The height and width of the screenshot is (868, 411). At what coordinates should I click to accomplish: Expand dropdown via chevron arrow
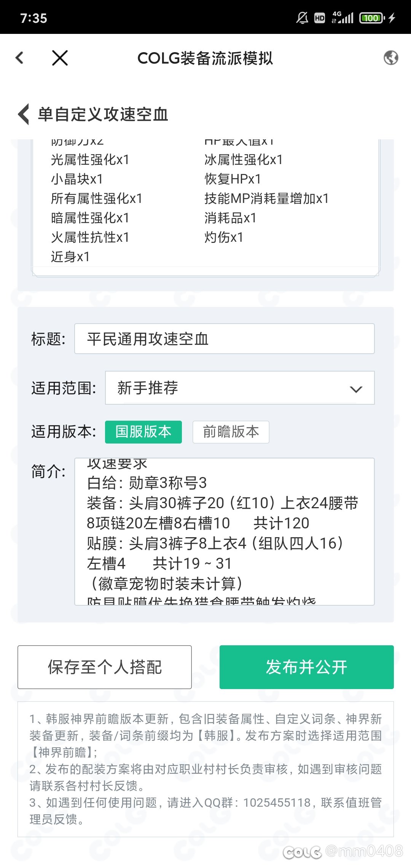click(356, 389)
